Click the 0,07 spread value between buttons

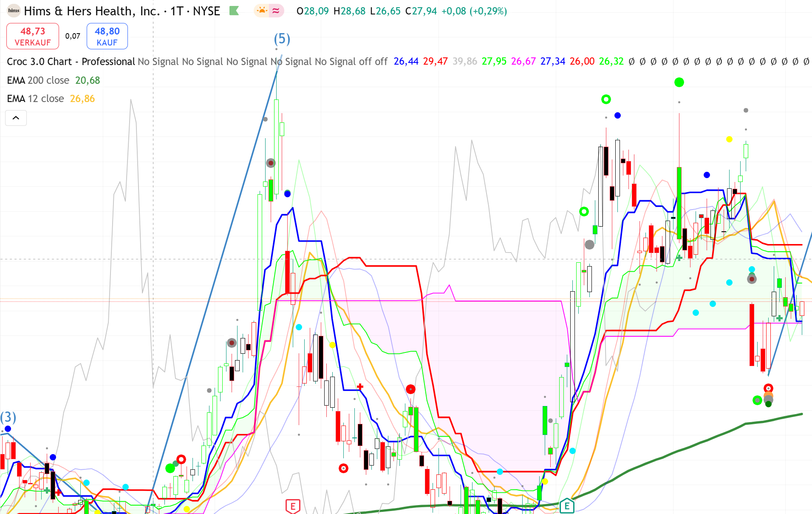coord(73,36)
